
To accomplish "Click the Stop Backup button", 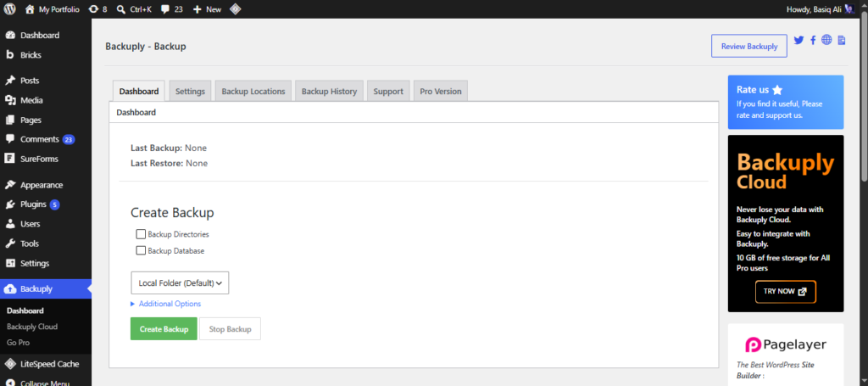I will (230, 329).
